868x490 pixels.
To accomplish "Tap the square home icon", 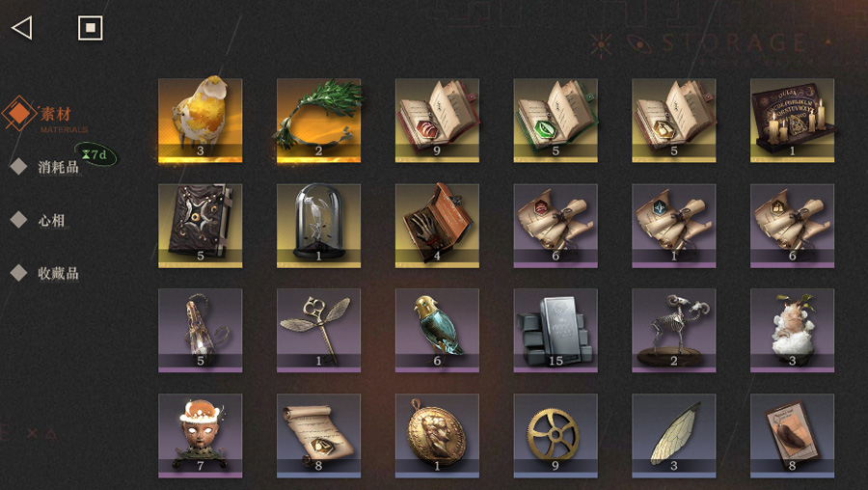I will click(91, 28).
